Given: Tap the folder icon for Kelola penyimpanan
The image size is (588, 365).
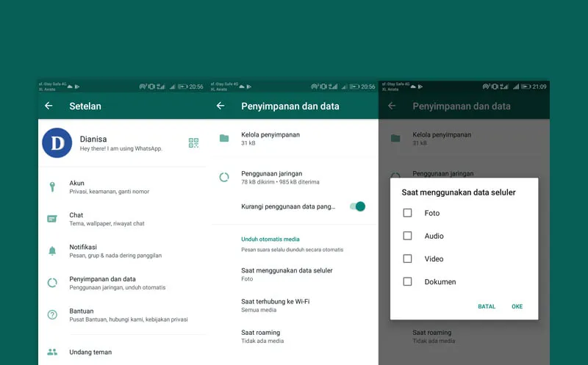Looking at the screenshot, I should coord(224,138).
